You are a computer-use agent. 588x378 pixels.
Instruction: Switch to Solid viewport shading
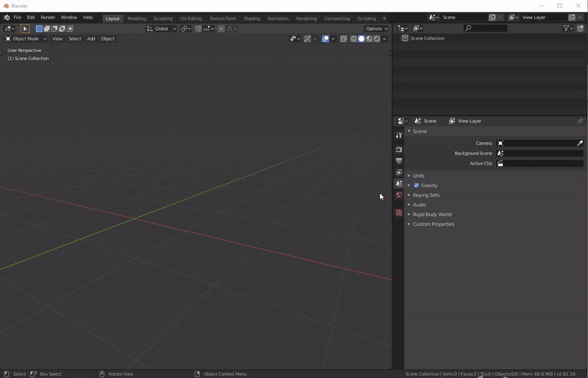point(362,39)
